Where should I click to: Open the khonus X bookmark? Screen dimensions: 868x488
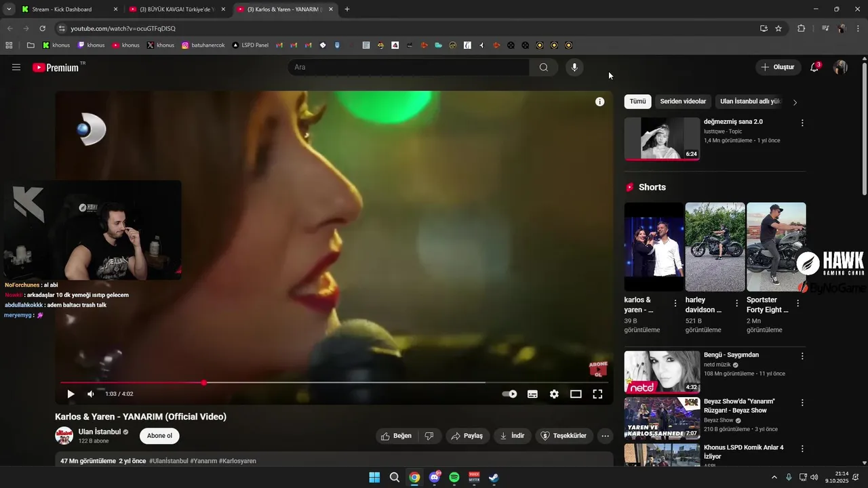point(161,45)
